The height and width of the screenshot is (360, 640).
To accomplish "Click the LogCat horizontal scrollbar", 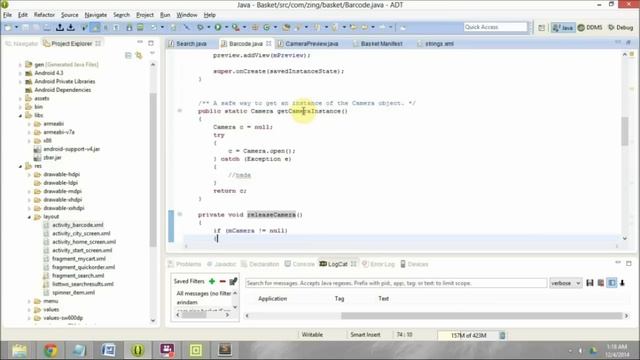I will point(482,316).
